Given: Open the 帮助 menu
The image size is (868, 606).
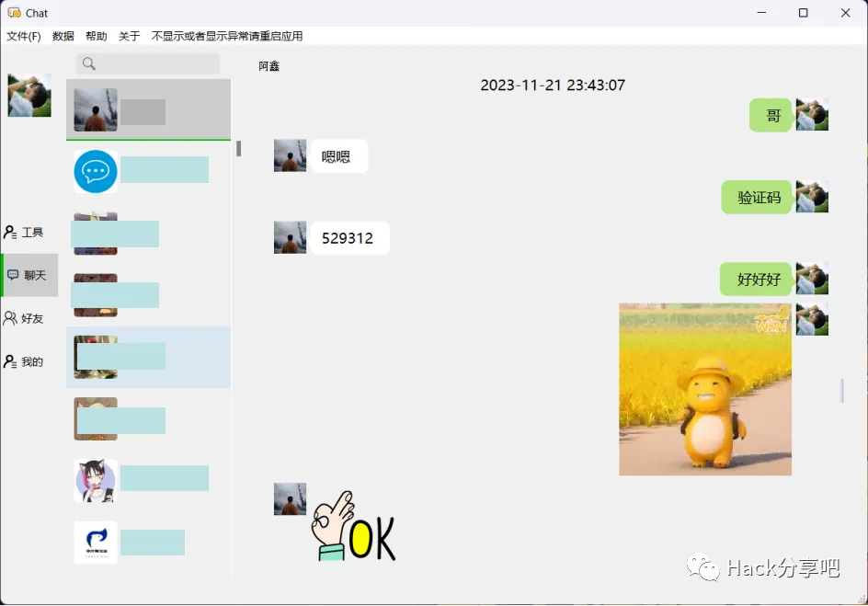Looking at the screenshot, I should (x=97, y=36).
